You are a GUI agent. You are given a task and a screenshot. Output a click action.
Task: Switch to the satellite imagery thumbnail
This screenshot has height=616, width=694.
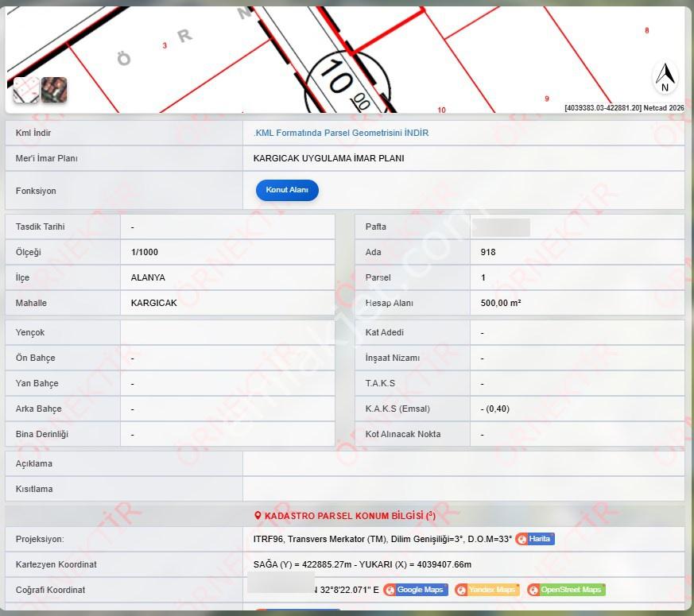[x=54, y=90]
